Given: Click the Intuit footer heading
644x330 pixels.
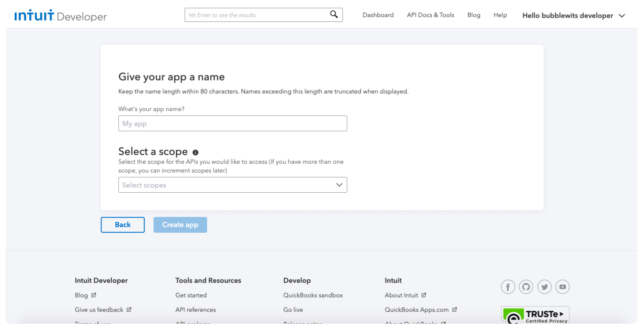Looking at the screenshot, I should click(x=393, y=280).
